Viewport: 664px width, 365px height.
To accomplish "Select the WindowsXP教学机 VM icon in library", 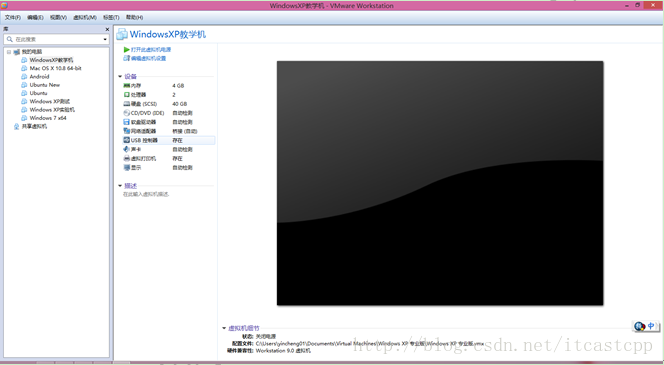I will (24, 60).
